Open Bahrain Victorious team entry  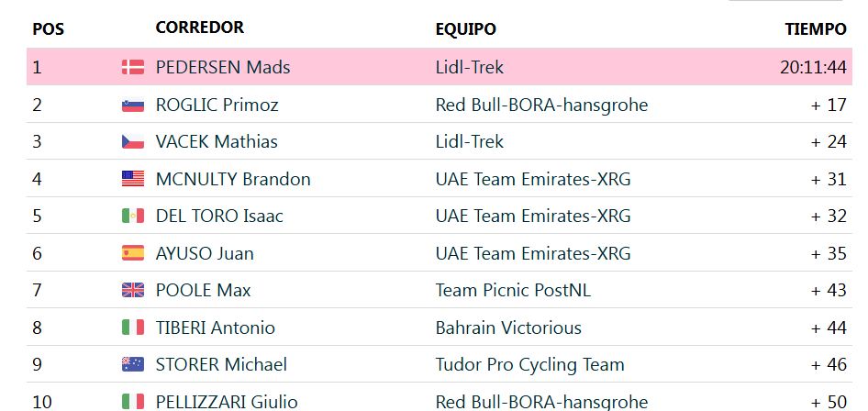(x=508, y=328)
